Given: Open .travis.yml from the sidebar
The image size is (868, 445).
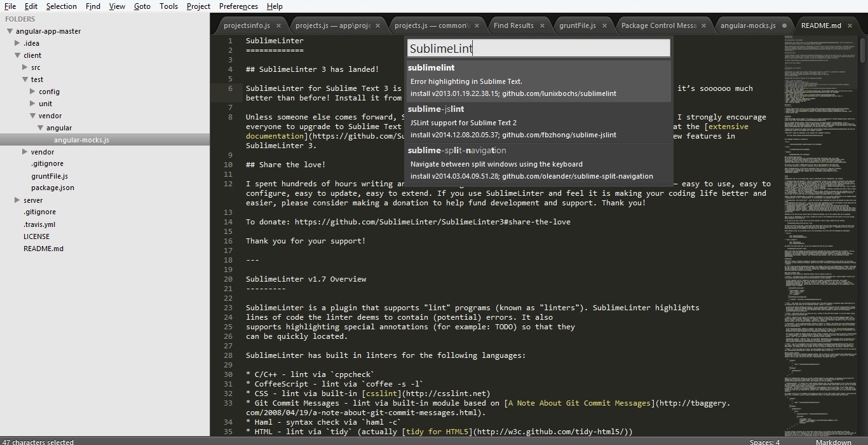Looking at the screenshot, I should (x=39, y=224).
